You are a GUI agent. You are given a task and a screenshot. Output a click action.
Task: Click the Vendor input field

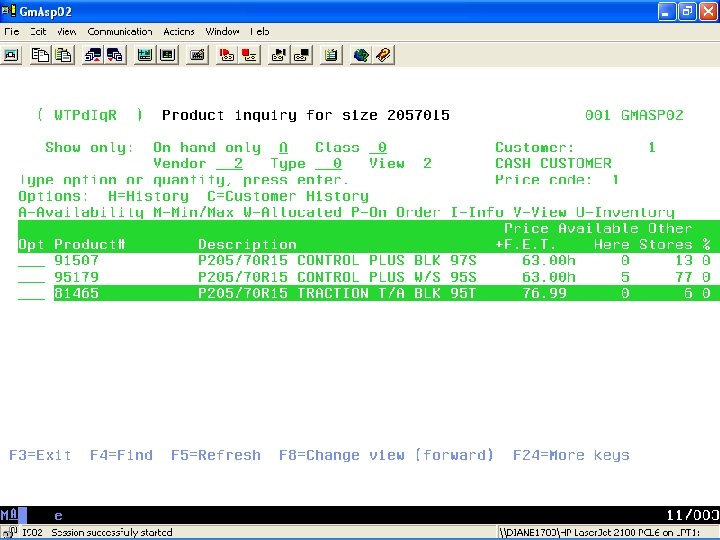click(x=230, y=164)
